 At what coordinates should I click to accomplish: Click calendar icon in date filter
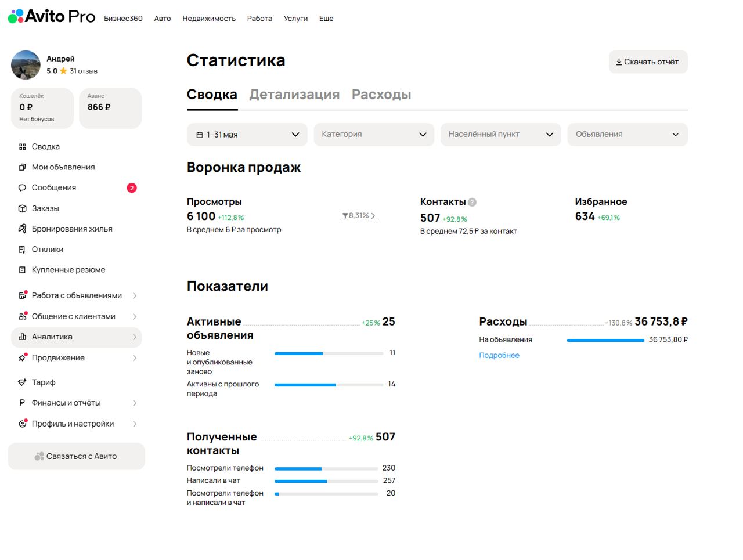coord(199,135)
